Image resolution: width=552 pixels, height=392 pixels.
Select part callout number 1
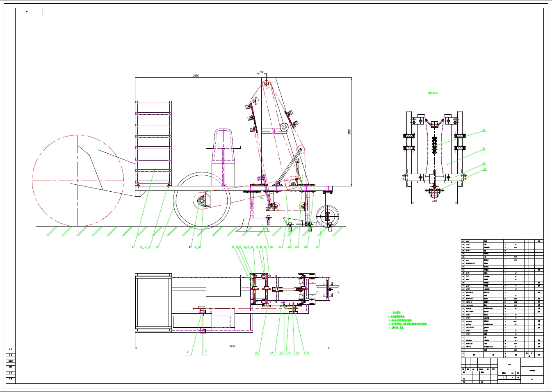133,247
